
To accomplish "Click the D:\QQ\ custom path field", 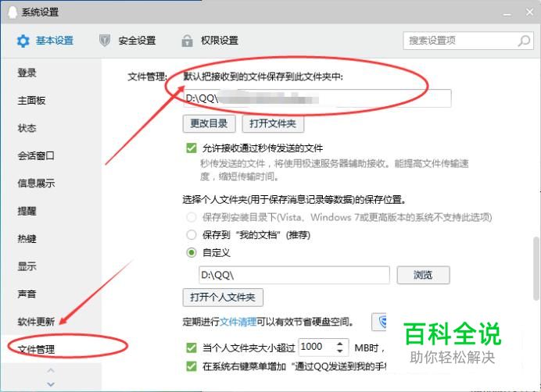I will [x=294, y=275].
